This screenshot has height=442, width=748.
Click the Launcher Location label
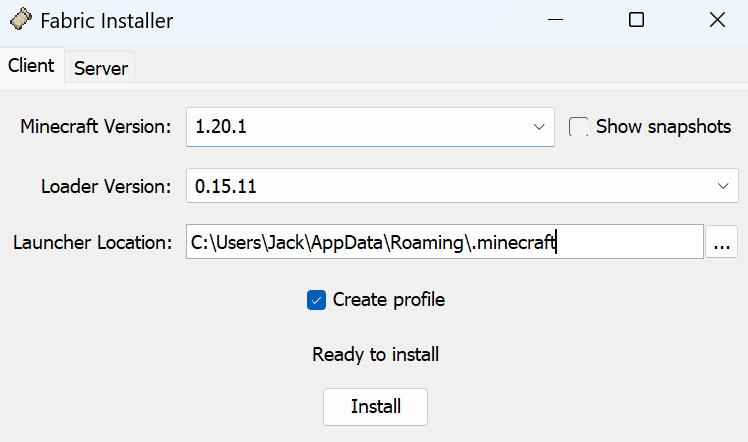[93, 243]
